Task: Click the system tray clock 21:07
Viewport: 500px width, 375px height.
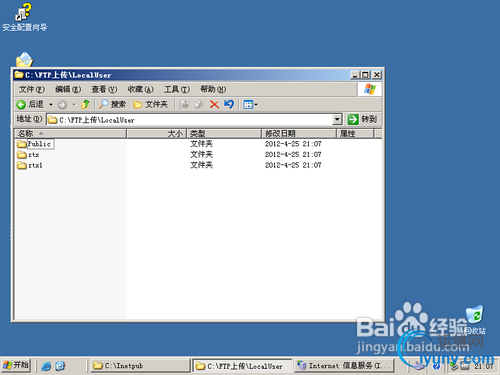Action: click(484, 366)
